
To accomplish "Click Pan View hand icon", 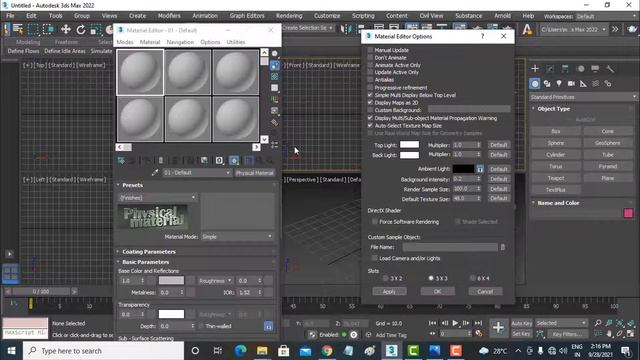I will (x=609, y=334).
